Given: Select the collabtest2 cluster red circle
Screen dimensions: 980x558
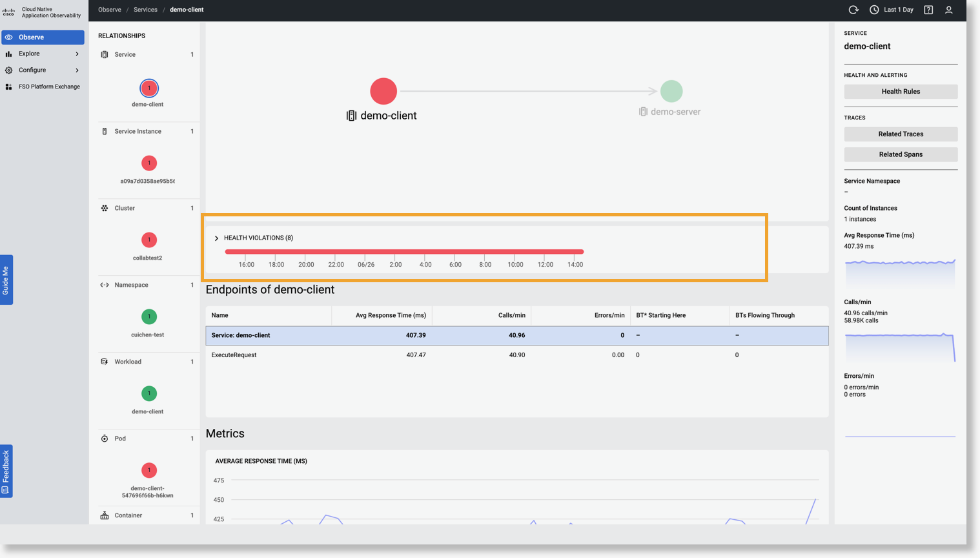Looking at the screenshot, I should pos(149,240).
